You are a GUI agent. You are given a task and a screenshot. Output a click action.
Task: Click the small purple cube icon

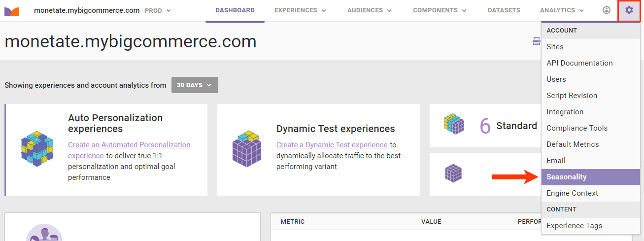click(x=453, y=173)
